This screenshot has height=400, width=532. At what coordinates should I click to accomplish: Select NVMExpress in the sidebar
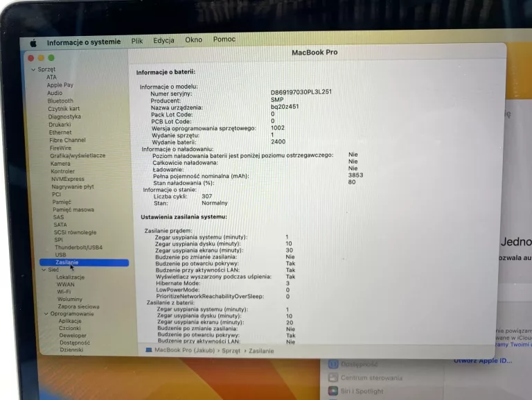(68, 179)
